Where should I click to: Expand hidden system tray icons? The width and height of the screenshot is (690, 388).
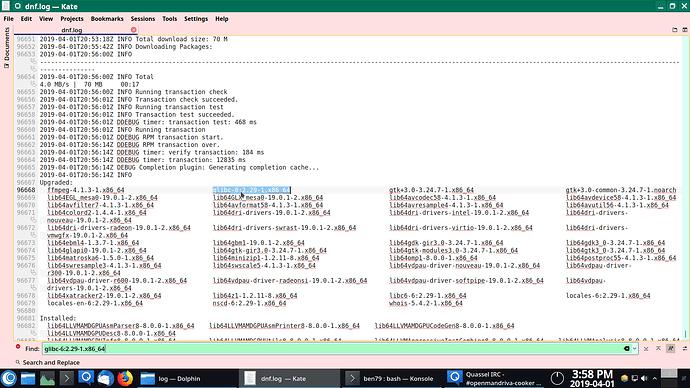pyautogui.click(x=655, y=378)
